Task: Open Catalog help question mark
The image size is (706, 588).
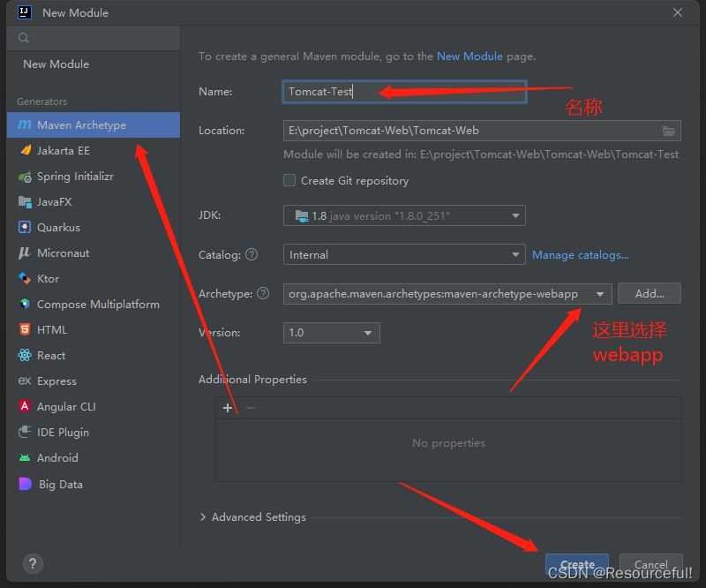Action: (252, 254)
